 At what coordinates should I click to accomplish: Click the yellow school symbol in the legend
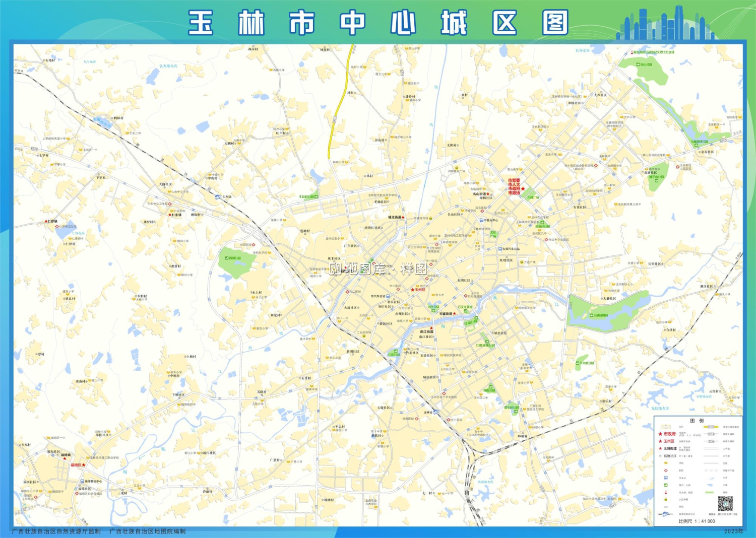pos(665,463)
